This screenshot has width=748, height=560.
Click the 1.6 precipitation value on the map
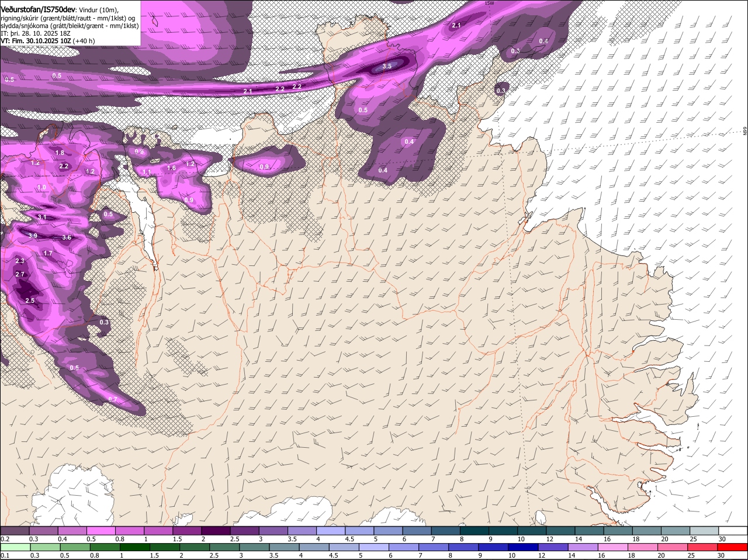click(x=171, y=168)
